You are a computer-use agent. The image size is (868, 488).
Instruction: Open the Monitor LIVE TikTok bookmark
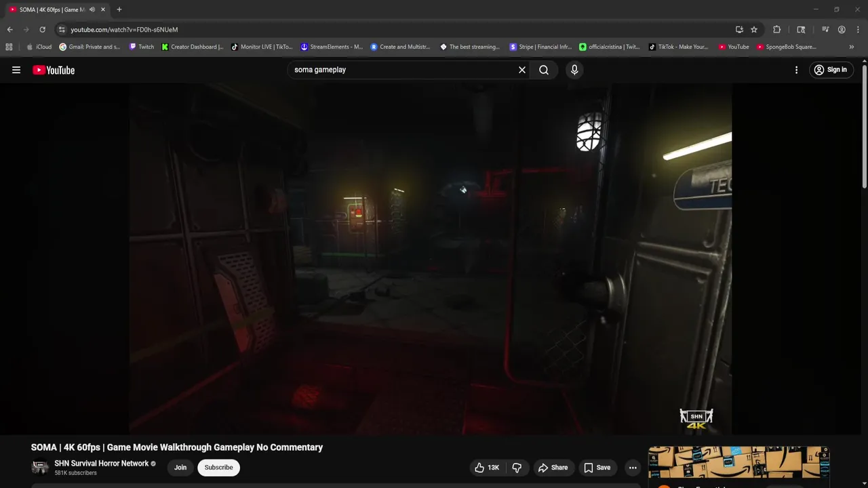[x=262, y=47]
